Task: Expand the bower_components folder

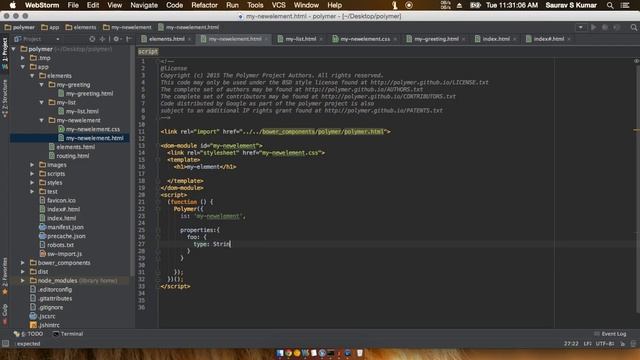Action: (23, 263)
